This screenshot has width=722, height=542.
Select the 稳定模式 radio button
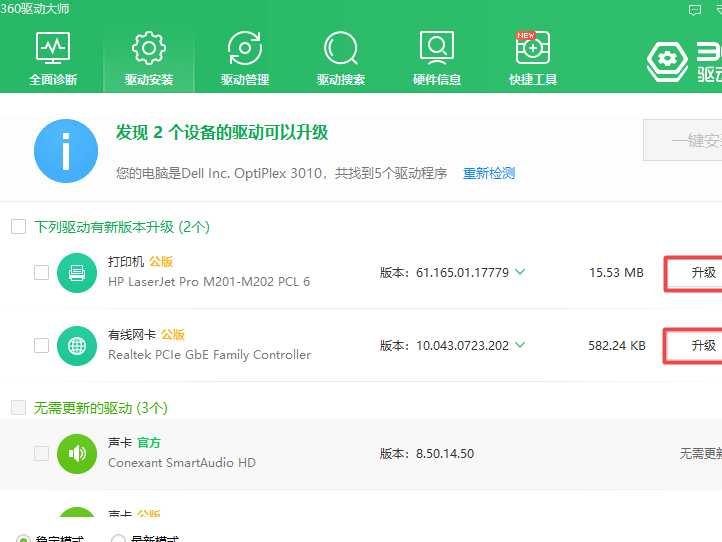[23, 538]
